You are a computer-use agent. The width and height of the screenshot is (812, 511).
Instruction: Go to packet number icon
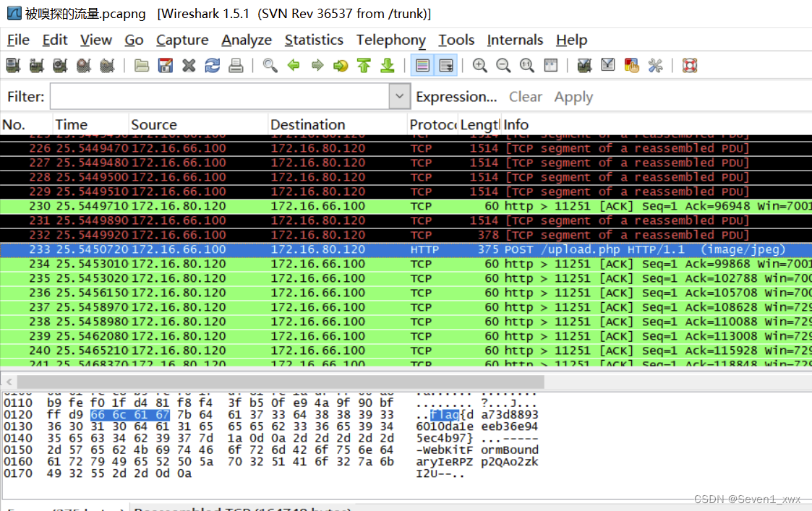coord(341,65)
